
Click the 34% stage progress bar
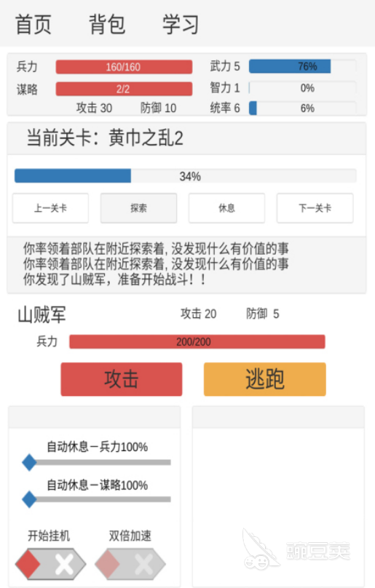186,176
